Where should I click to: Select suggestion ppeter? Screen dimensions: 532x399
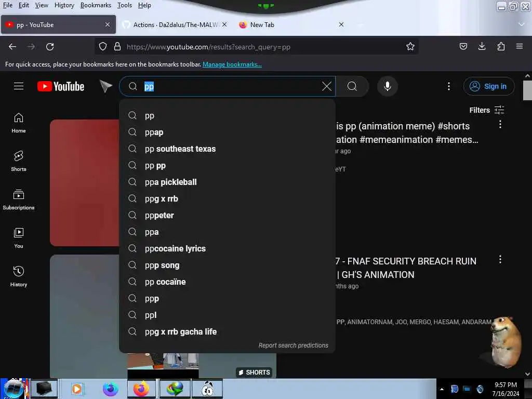click(x=228, y=216)
